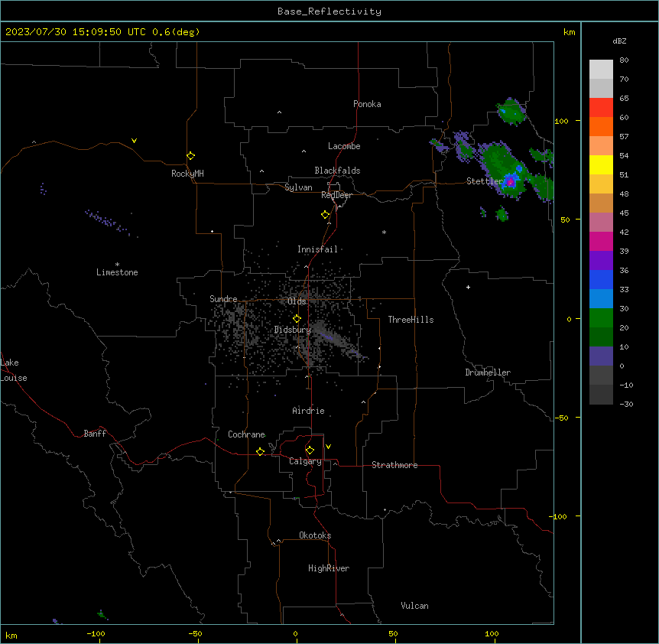Click the Drumheller label
The width and height of the screenshot is (659, 644).
coord(488,372)
